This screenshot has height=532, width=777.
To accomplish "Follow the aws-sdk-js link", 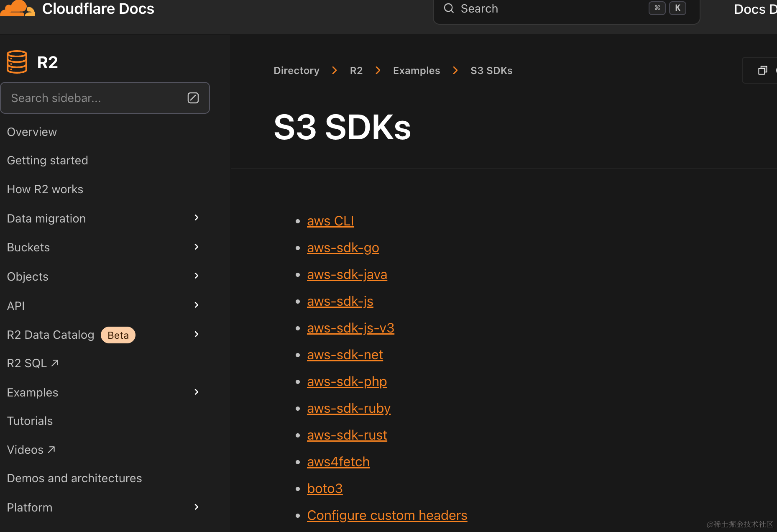I will pyautogui.click(x=340, y=301).
